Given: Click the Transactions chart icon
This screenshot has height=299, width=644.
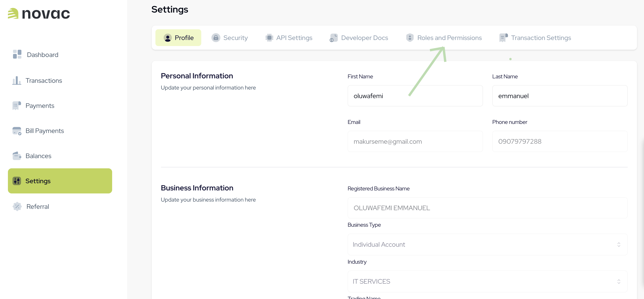Looking at the screenshot, I should [17, 80].
